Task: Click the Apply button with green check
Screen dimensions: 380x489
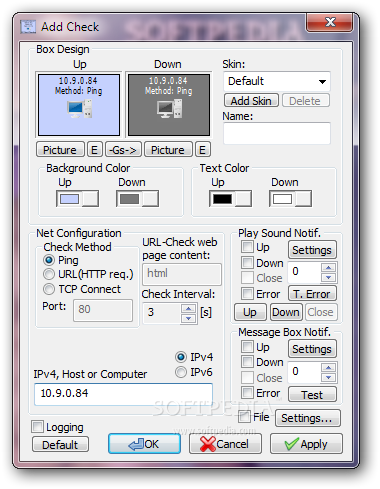Action: (x=306, y=444)
